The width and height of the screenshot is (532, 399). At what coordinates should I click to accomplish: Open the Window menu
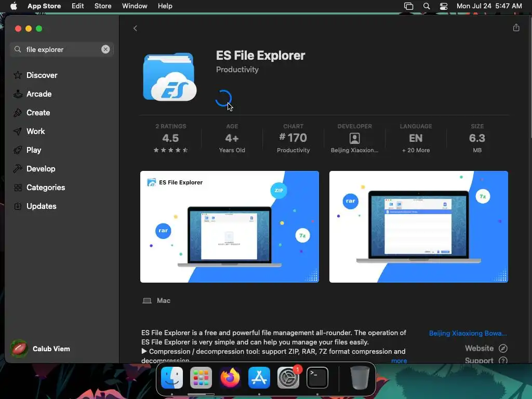(x=135, y=6)
